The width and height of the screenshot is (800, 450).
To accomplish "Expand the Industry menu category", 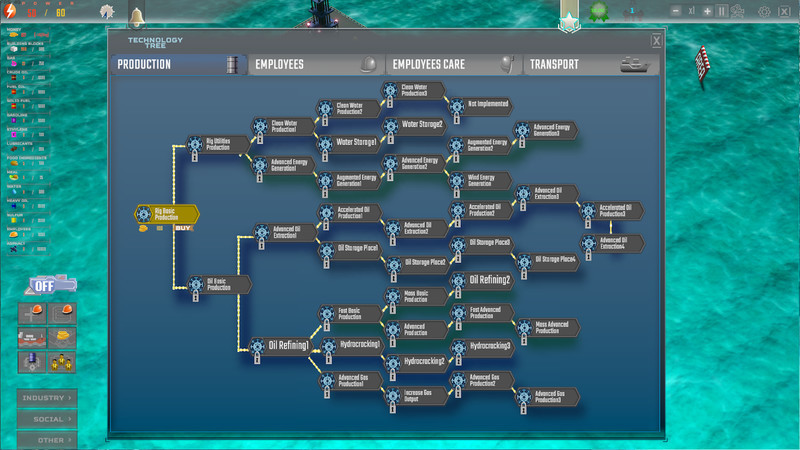I will point(46,398).
